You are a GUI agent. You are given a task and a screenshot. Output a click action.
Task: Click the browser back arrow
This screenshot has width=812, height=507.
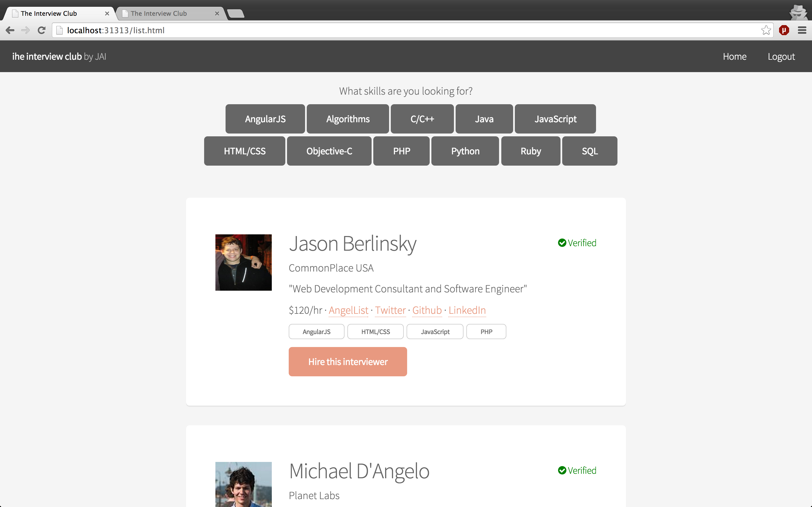(10, 30)
